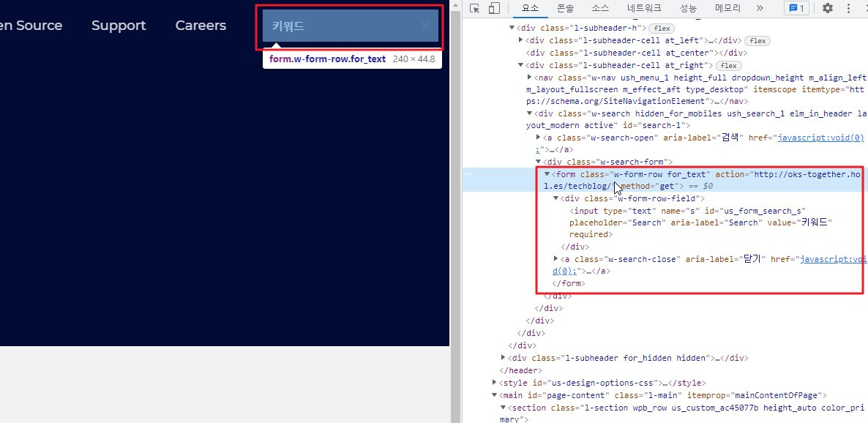Select the closing </header> tag line
This screenshot has height=423, width=868.
click(521, 370)
